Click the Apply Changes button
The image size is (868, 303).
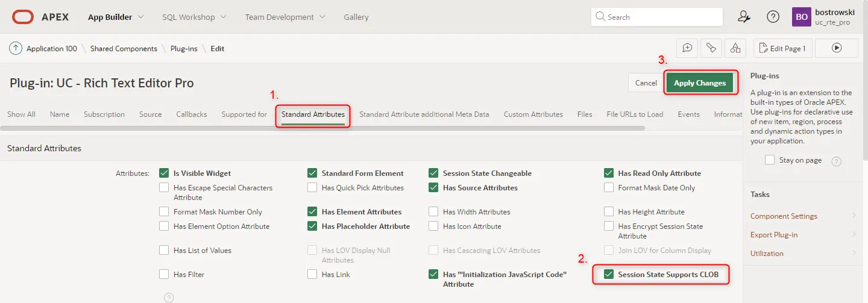tap(699, 83)
